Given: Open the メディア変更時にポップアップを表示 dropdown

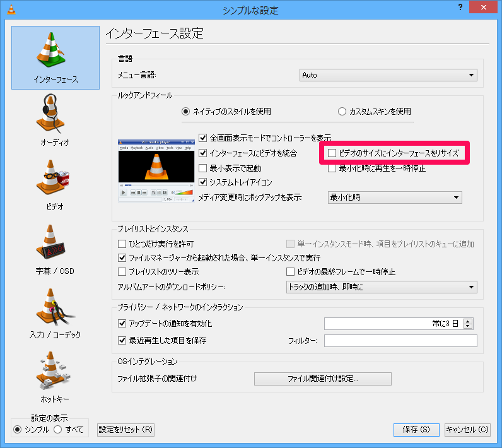Looking at the screenshot, I should (395, 197).
